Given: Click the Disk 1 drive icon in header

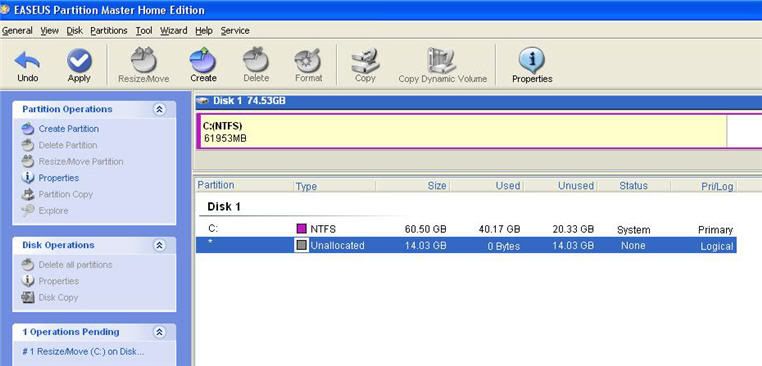Looking at the screenshot, I should coord(203,101).
